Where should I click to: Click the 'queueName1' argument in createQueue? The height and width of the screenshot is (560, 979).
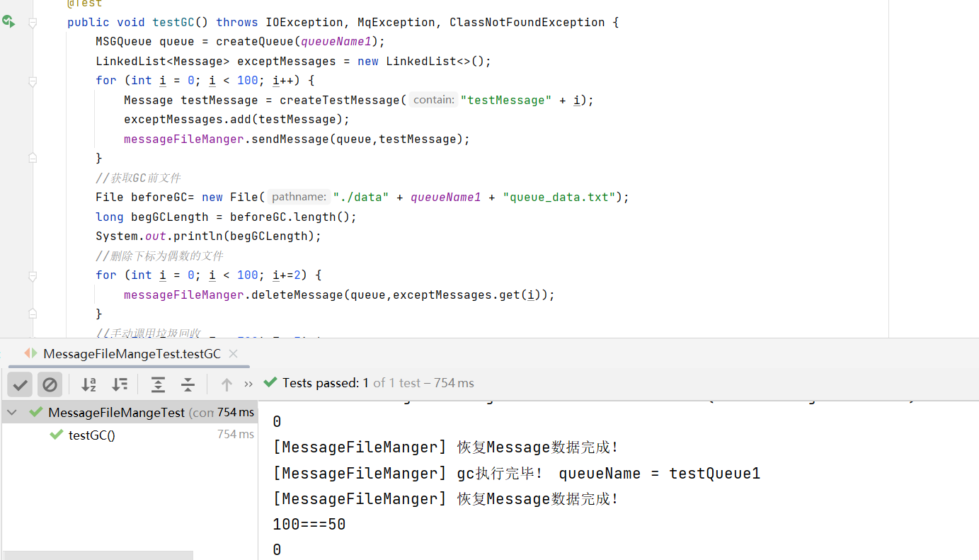[x=336, y=42]
